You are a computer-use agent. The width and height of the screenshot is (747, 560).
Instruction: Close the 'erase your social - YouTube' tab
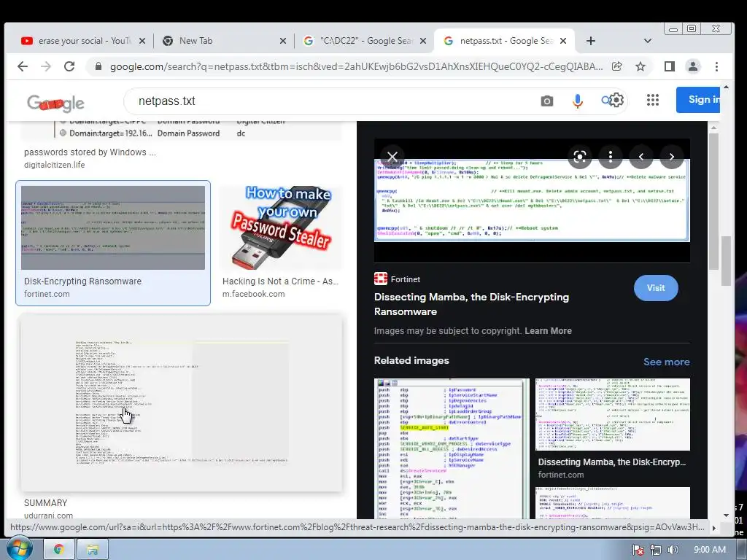tap(142, 41)
